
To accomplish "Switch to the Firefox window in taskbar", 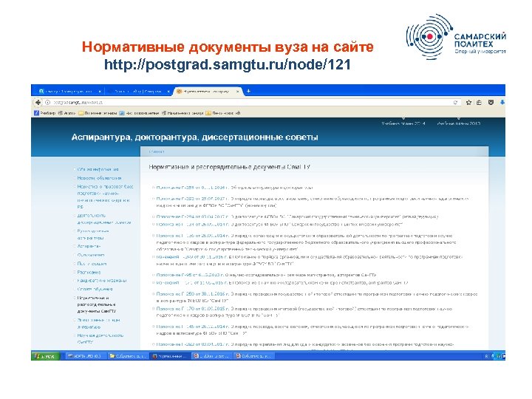I will coord(169,356).
